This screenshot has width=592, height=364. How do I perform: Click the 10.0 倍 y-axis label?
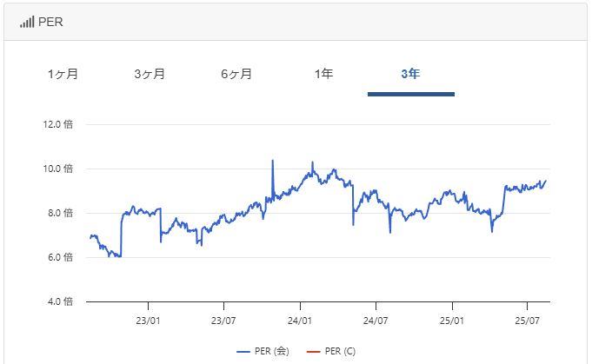click(x=57, y=169)
